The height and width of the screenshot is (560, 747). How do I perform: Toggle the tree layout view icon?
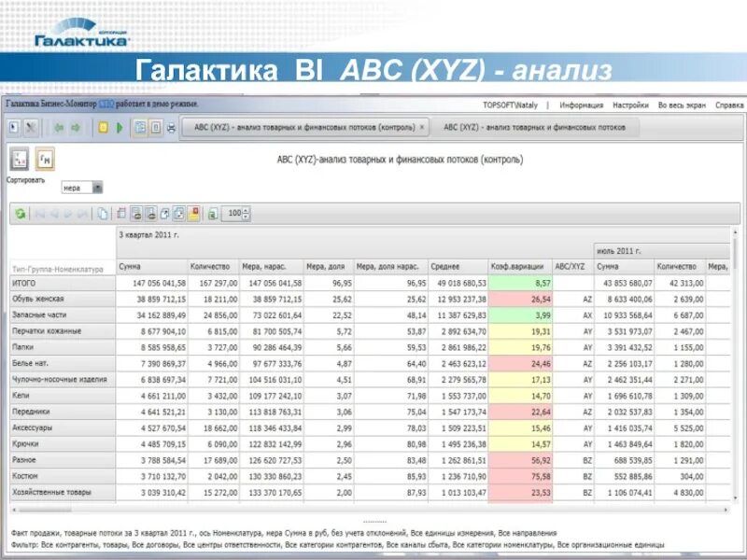[140, 128]
